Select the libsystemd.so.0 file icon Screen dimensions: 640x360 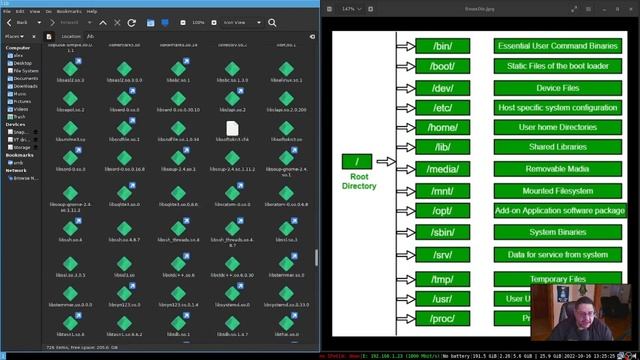tap(232, 294)
